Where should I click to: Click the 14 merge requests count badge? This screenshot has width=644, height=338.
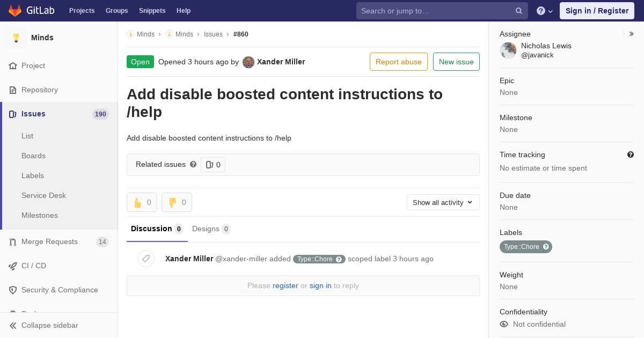[102, 241]
